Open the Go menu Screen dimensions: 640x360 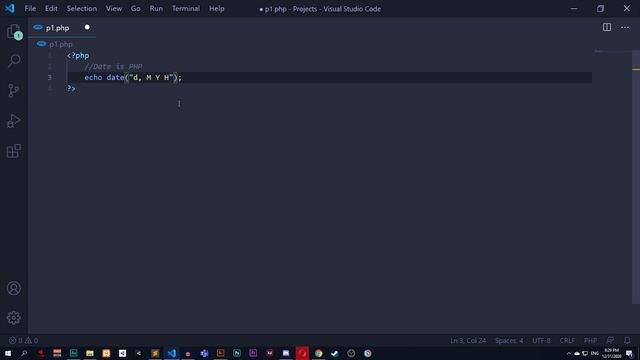click(x=136, y=9)
